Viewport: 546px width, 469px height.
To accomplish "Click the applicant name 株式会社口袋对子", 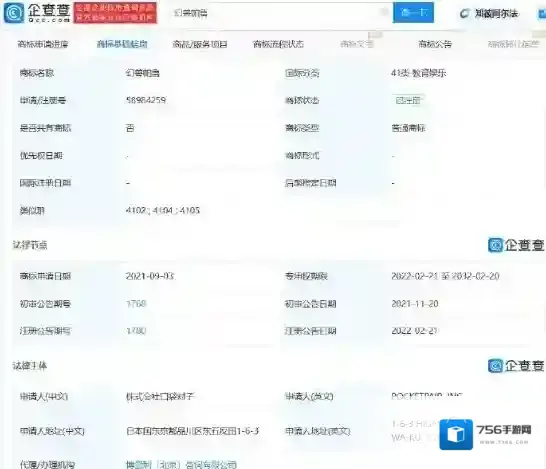I will click(x=160, y=396).
